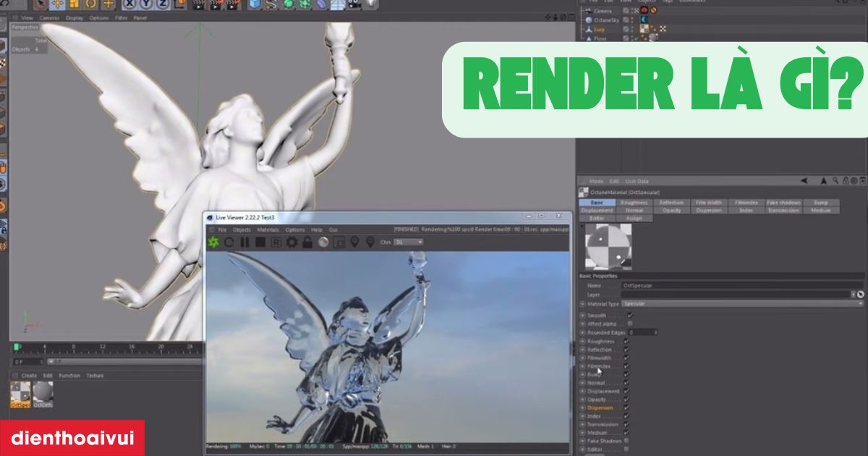Switch to the Reflection tab in material editor
The height and width of the screenshot is (456, 868).
click(671, 201)
